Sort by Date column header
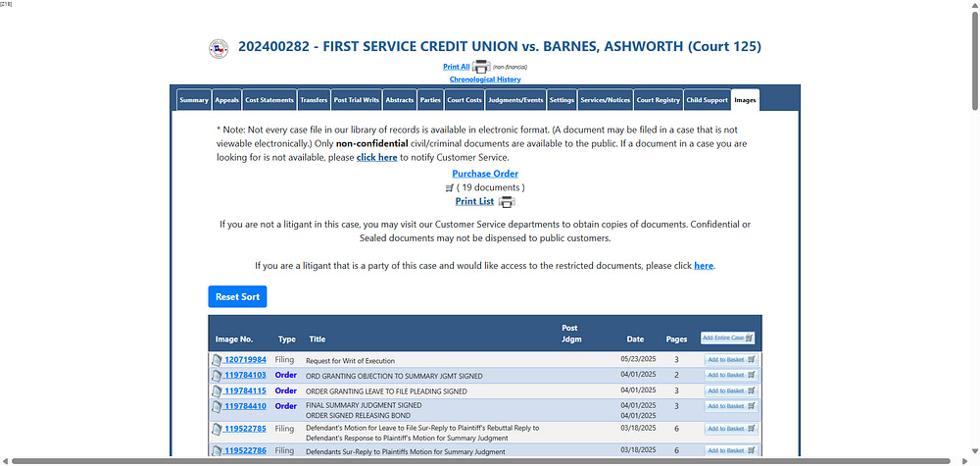Viewport: 980px width, 466px height. click(x=635, y=339)
